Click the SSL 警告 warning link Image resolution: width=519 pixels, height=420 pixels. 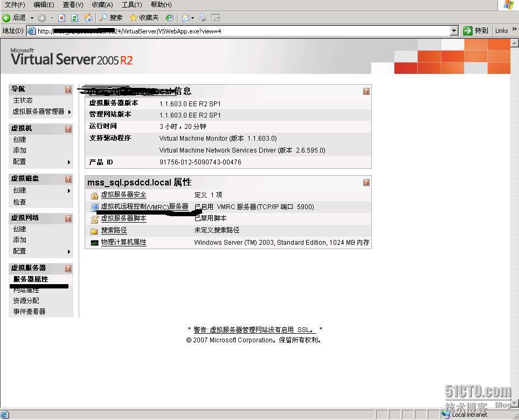tap(254, 330)
